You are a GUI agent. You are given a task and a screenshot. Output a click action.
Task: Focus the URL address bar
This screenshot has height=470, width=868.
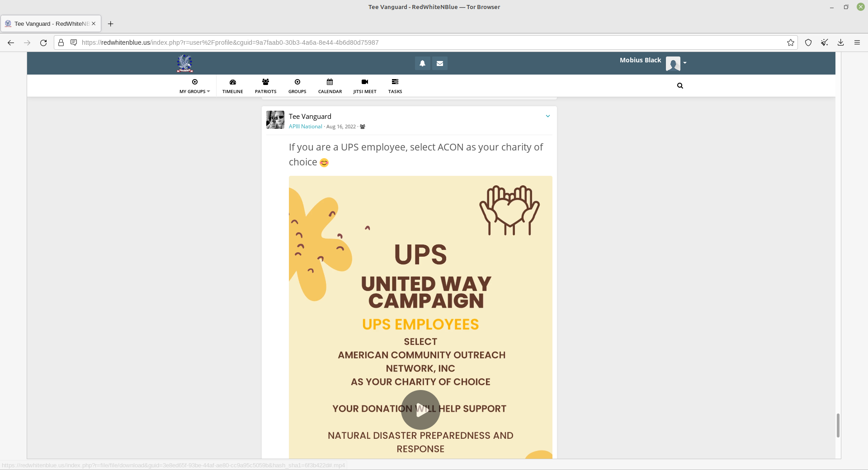[x=425, y=42]
